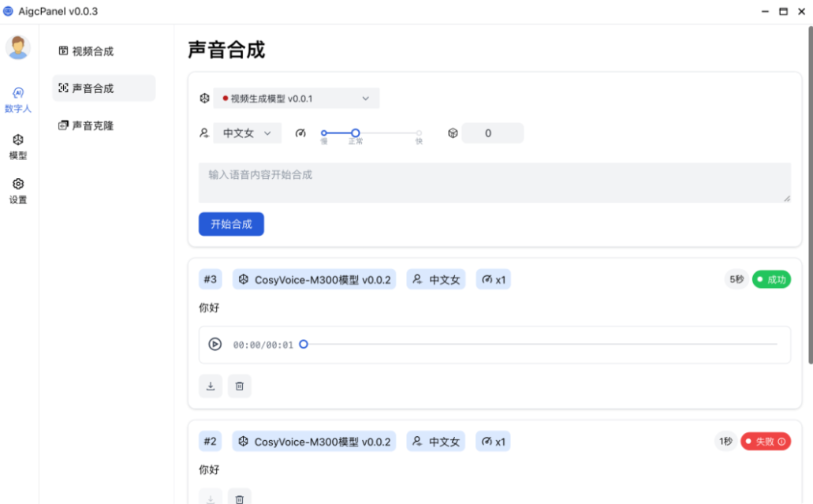Image resolution: width=813 pixels, height=504 pixels.
Task: Select the 声音合成 menu item
Action: pos(104,88)
